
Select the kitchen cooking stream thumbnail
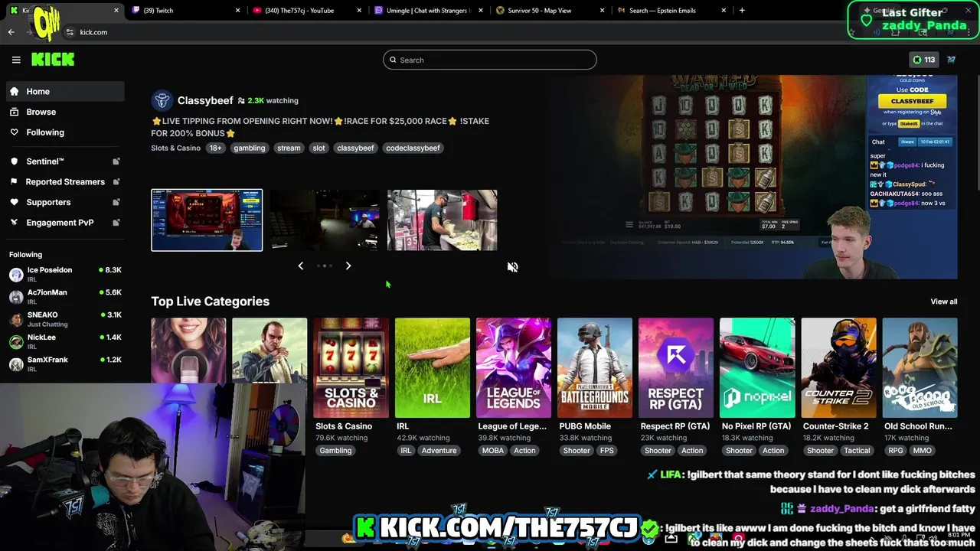(x=442, y=220)
